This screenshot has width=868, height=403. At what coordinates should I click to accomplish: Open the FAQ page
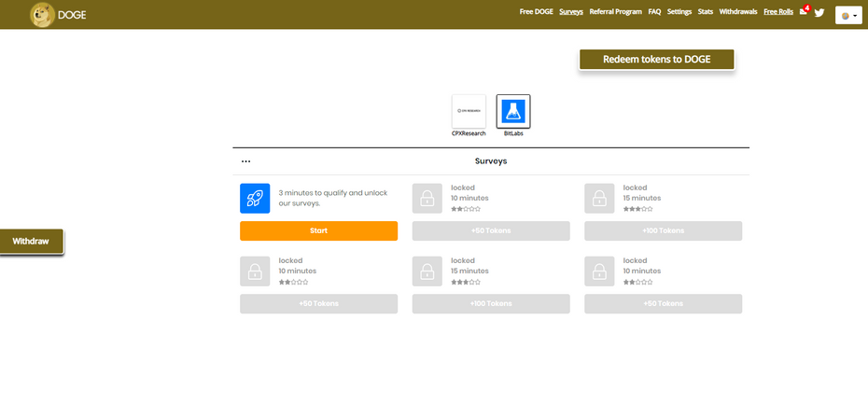(654, 11)
